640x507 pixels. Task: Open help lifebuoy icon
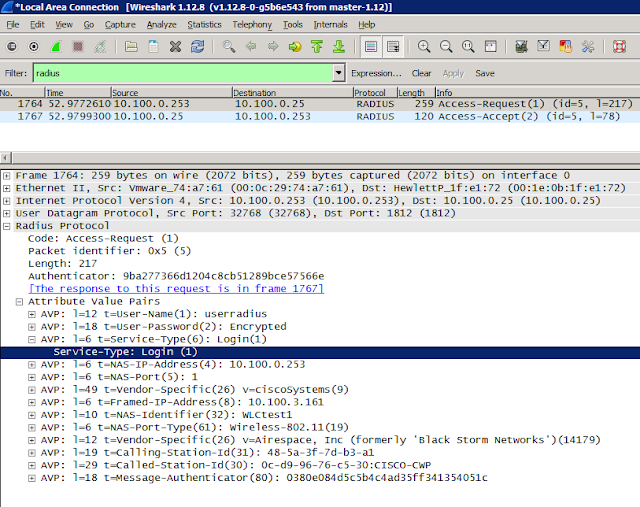[619, 47]
